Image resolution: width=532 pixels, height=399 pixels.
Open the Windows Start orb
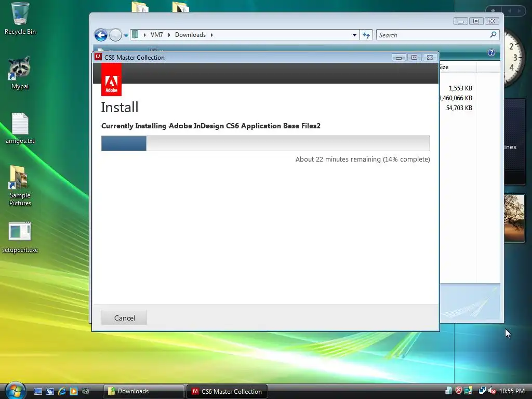click(15, 391)
